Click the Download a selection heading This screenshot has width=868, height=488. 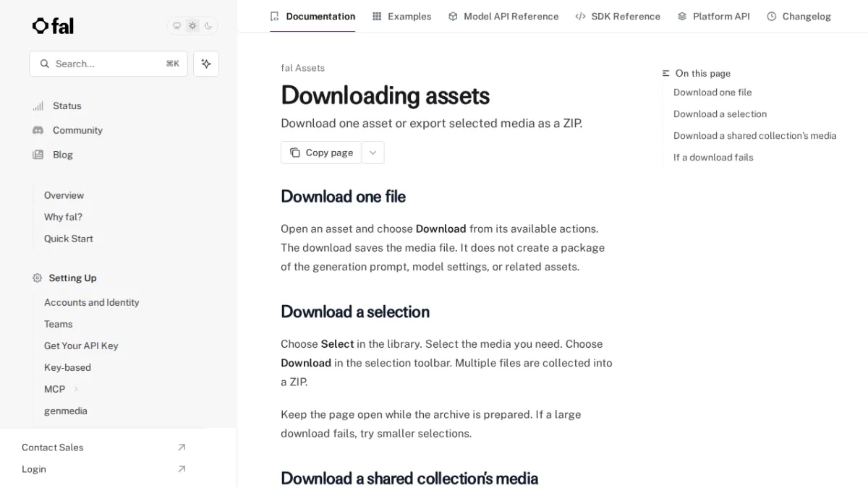(355, 312)
